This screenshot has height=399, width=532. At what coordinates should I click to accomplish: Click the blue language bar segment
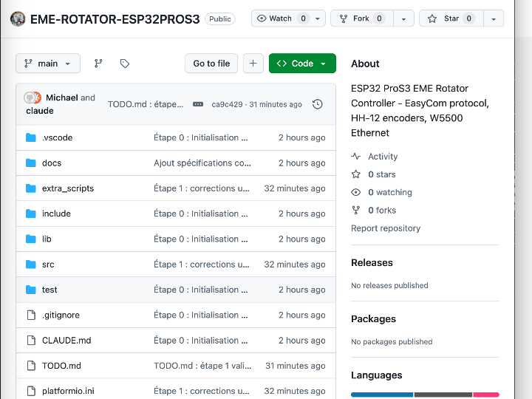[x=381, y=395]
